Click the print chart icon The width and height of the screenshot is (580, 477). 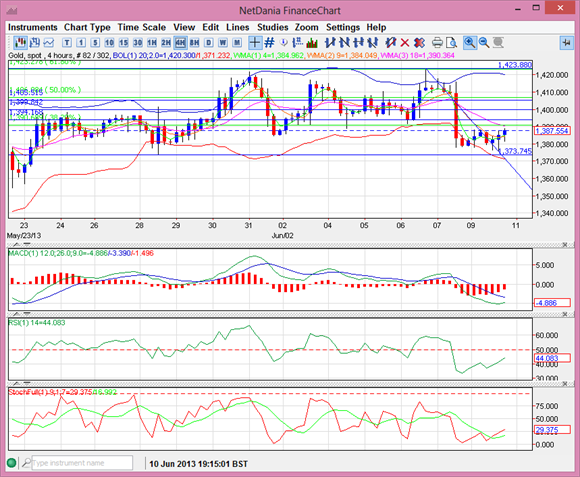(437, 43)
